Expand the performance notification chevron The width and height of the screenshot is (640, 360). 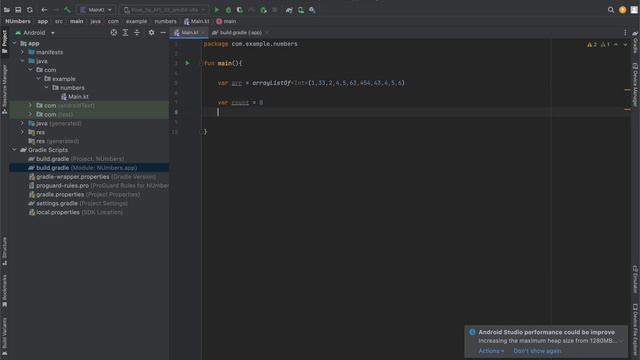(x=621, y=341)
